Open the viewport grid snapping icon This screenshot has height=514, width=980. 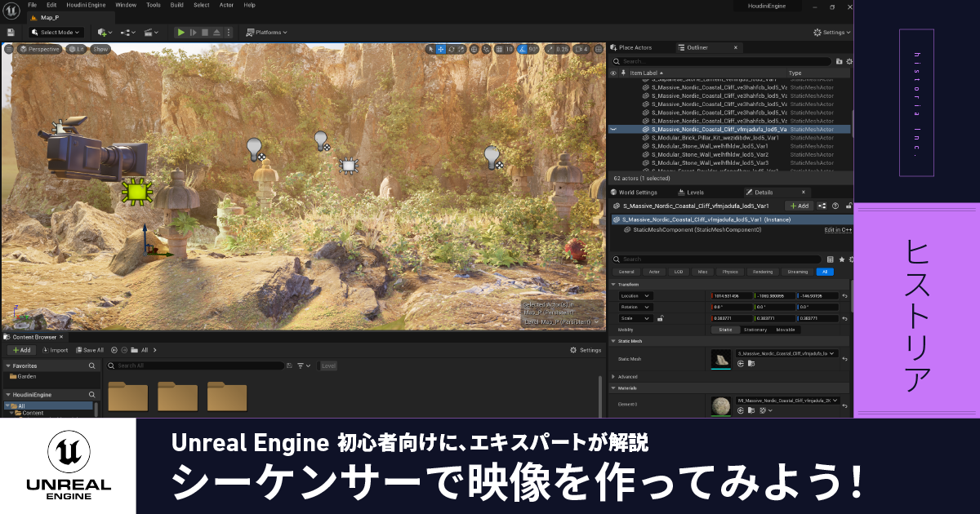[x=499, y=48]
